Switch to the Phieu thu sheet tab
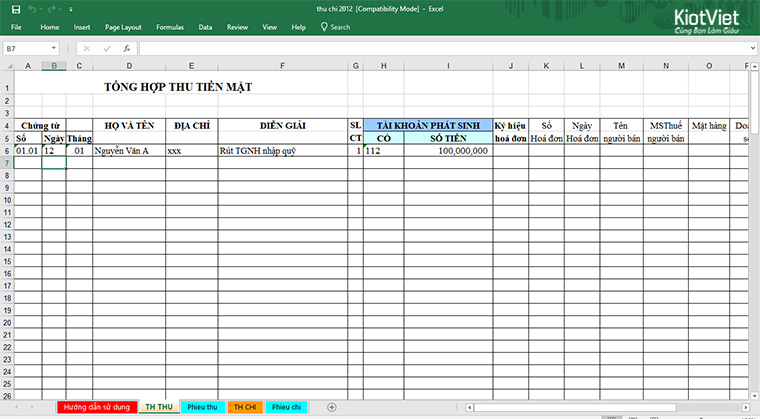 pyautogui.click(x=201, y=408)
